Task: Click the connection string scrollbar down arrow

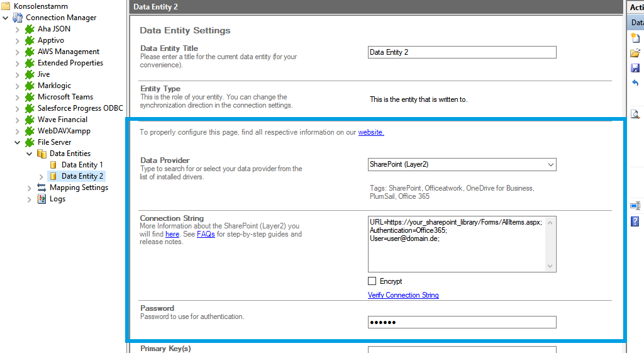Action: click(552, 267)
